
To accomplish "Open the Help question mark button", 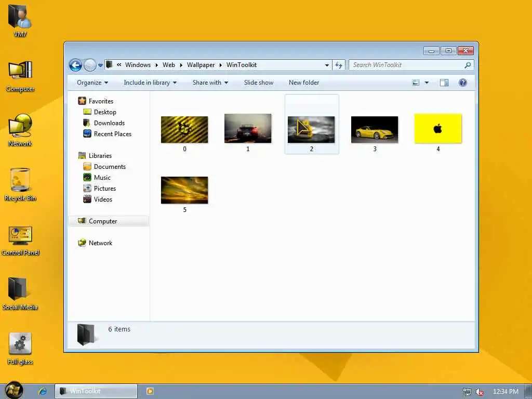I will pos(463,83).
